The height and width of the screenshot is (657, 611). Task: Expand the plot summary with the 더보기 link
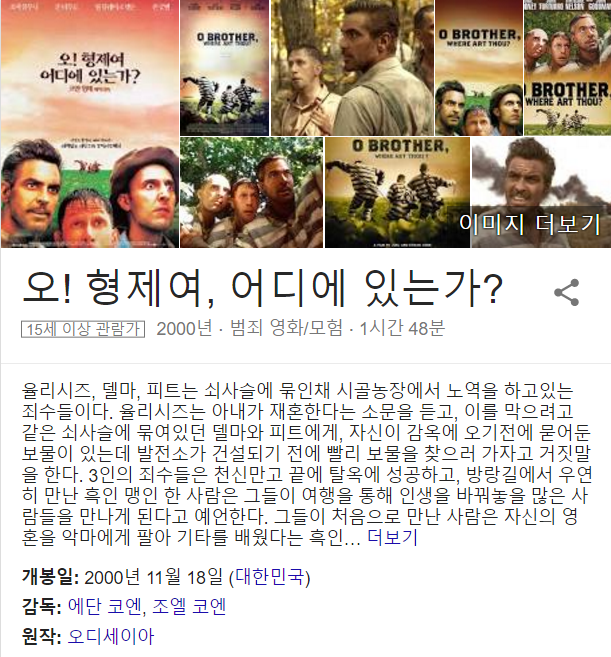(x=392, y=537)
